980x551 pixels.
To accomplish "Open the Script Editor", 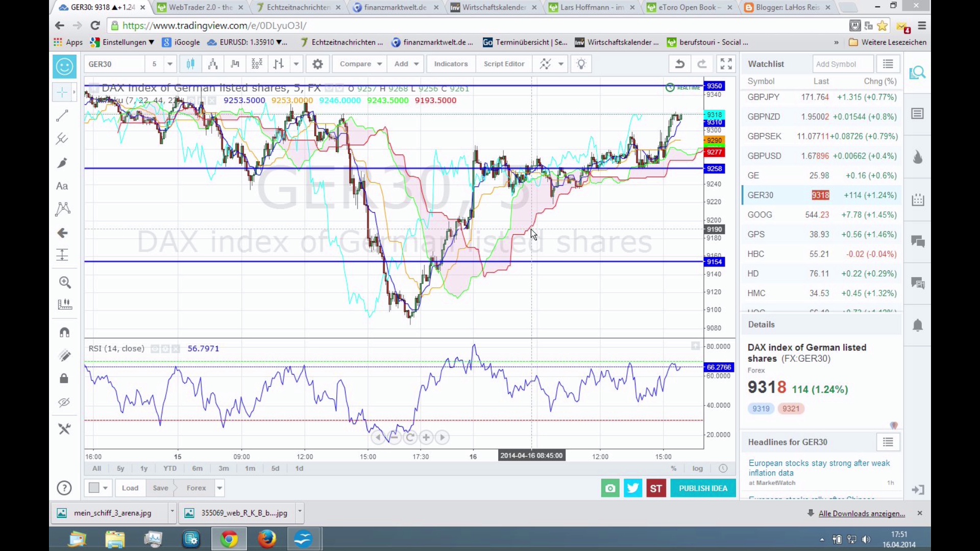I will [504, 64].
